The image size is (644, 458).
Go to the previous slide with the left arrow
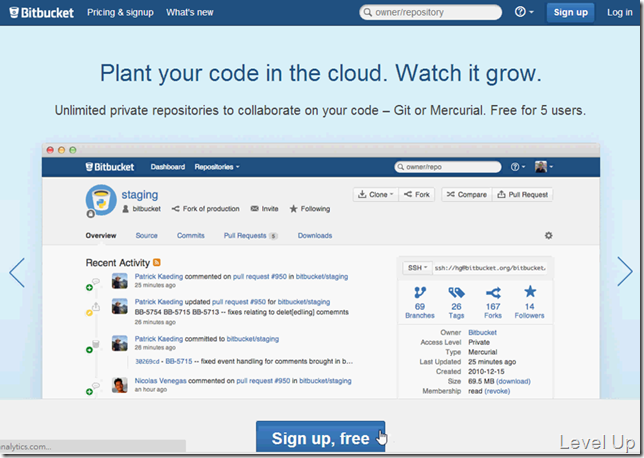click(x=17, y=272)
